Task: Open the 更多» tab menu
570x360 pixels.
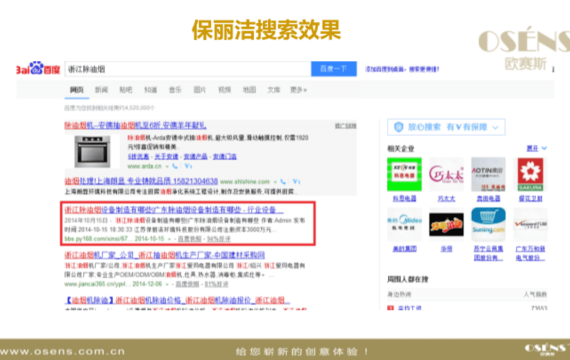Action: [298, 90]
